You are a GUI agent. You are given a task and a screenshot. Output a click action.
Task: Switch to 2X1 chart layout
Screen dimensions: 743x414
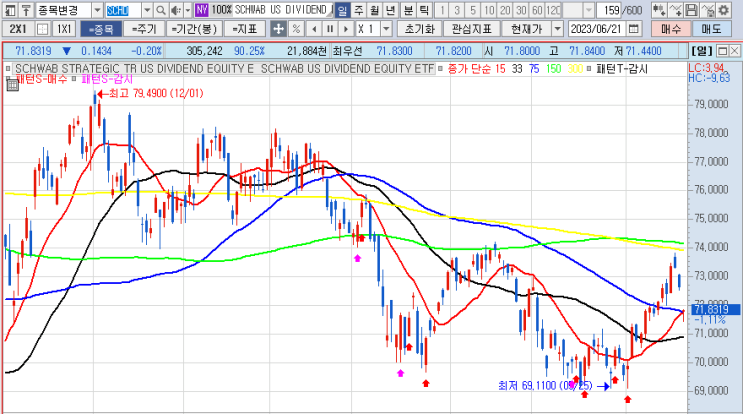click(18, 29)
